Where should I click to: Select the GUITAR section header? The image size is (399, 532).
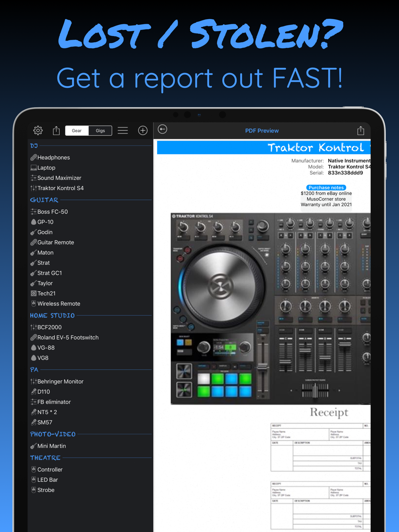click(x=44, y=200)
